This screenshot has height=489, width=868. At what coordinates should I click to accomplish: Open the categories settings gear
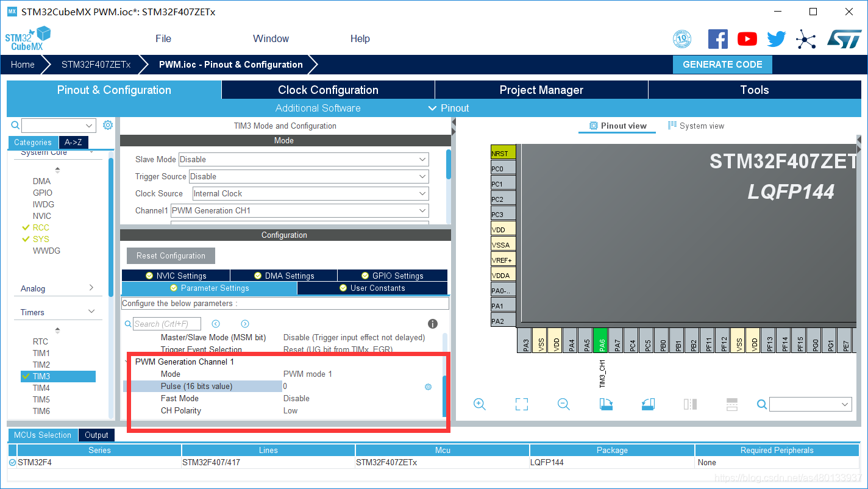click(x=108, y=125)
